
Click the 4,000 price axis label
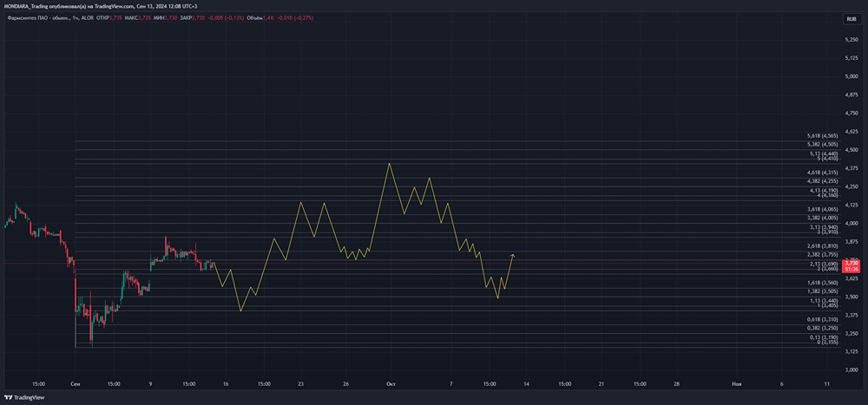[x=852, y=224]
